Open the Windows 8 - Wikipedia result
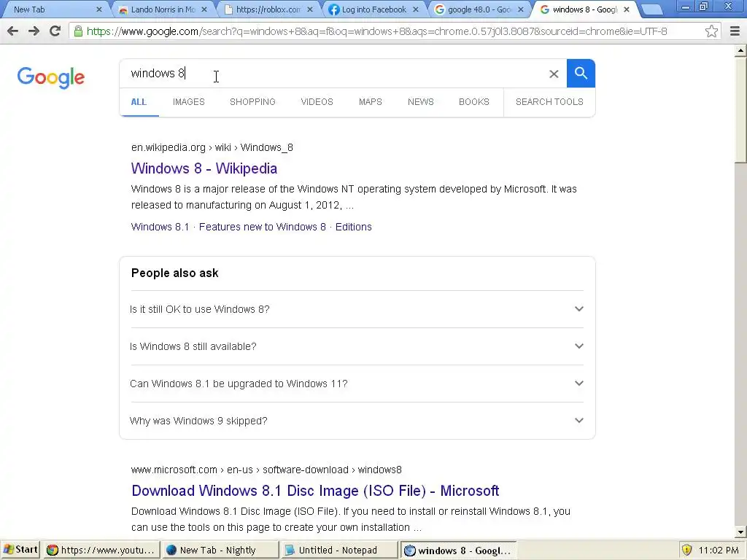The image size is (747, 560). click(x=204, y=168)
